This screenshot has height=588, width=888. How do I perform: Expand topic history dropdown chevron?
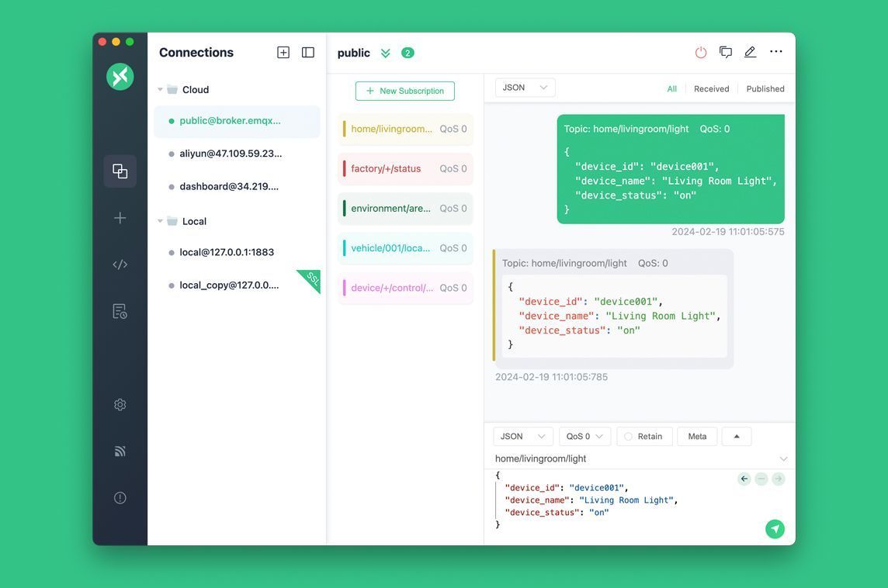point(783,459)
